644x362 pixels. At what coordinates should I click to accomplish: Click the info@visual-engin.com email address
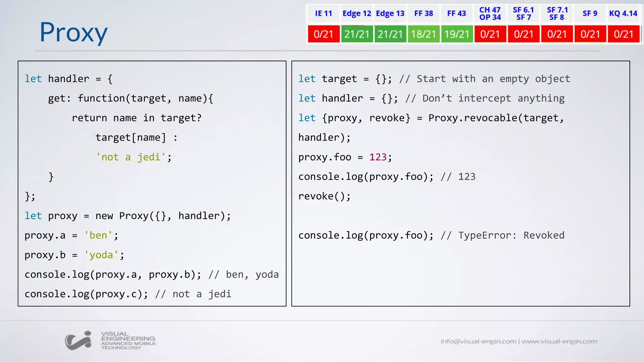coord(478,341)
